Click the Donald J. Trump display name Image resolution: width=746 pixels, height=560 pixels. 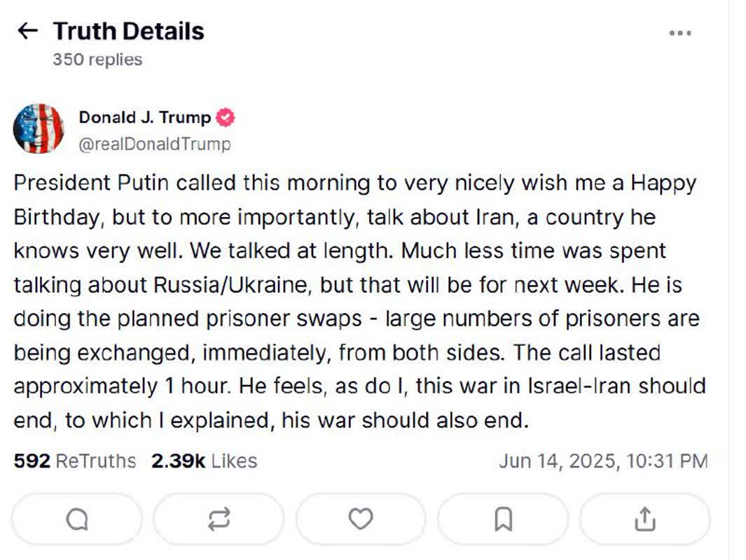144,118
